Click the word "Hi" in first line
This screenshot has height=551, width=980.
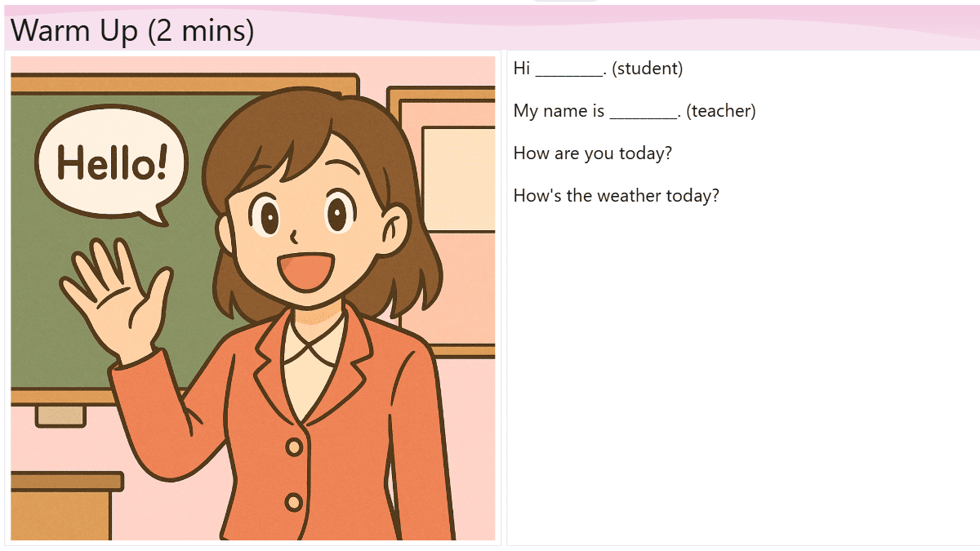coord(522,69)
